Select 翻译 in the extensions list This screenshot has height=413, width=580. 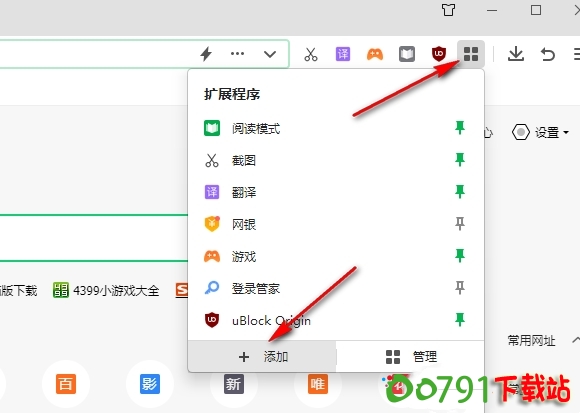point(335,192)
